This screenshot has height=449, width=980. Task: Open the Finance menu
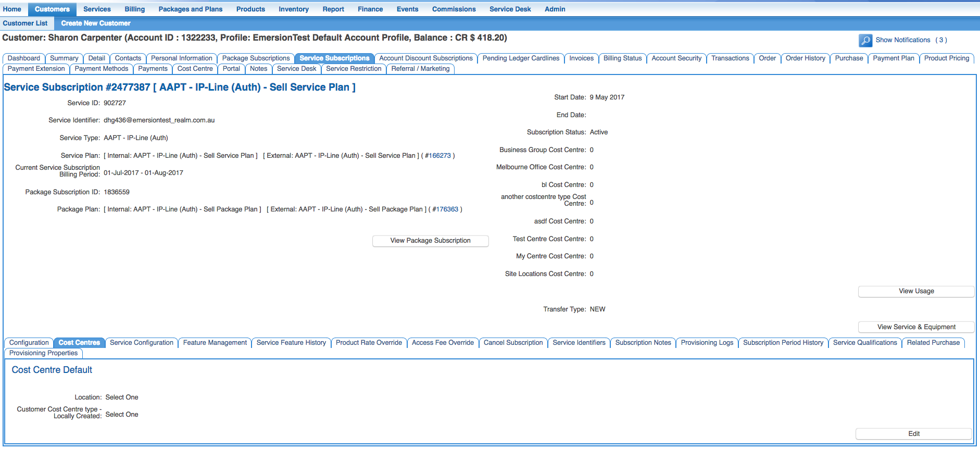pos(370,9)
